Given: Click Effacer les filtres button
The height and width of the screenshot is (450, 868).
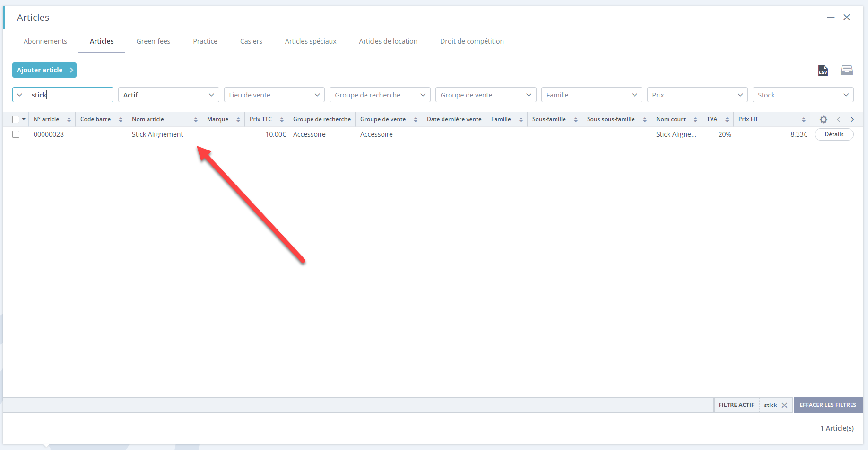Looking at the screenshot, I should tap(828, 405).
